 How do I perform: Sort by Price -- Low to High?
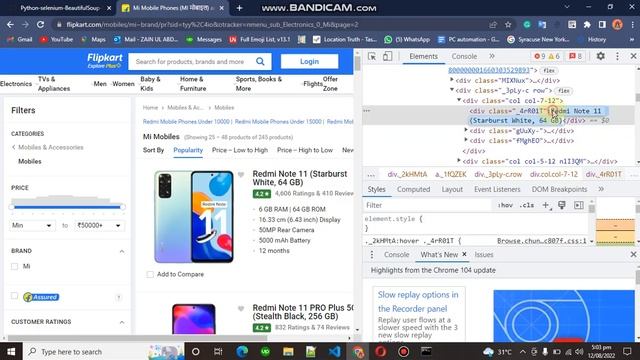(x=240, y=150)
